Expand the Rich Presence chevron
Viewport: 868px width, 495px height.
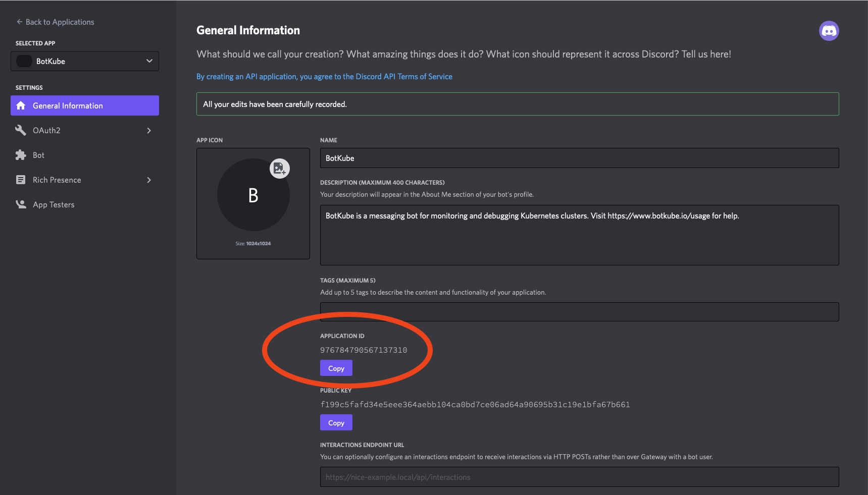[x=149, y=180]
